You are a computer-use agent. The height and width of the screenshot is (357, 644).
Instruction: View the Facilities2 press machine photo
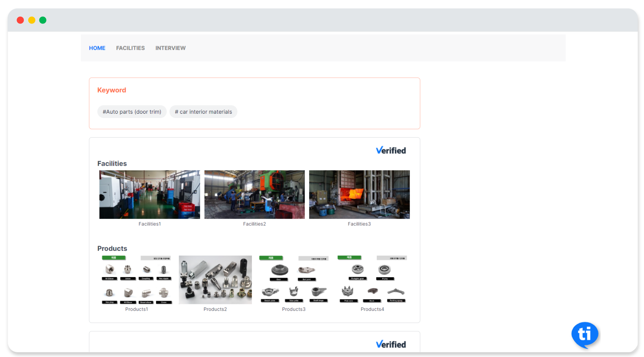pos(254,195)
